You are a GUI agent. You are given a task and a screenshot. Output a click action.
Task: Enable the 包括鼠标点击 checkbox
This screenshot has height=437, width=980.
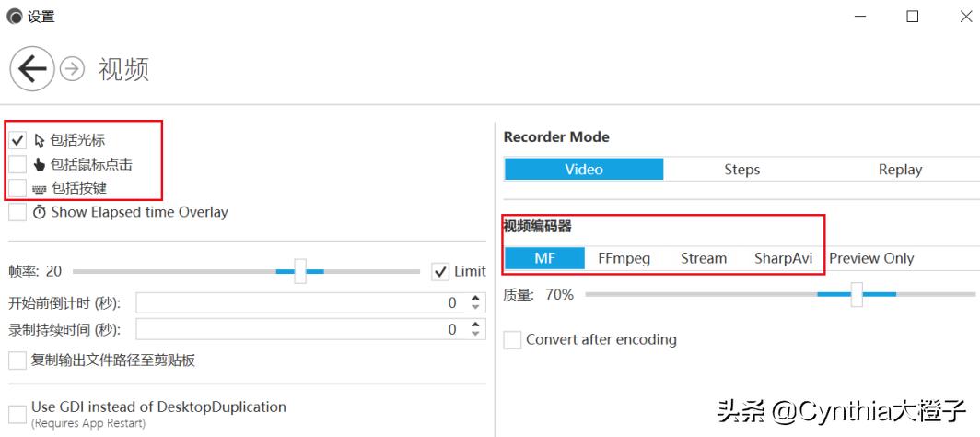pos(17,165)
